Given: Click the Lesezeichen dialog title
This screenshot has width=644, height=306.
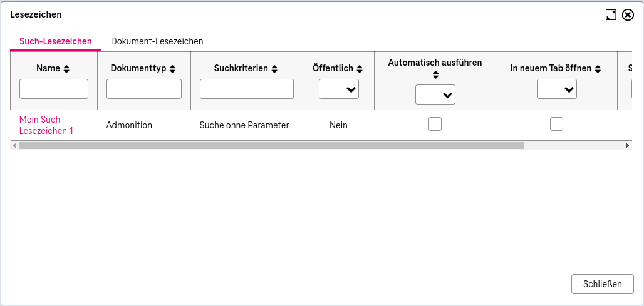Looking at the screenshot, I should click(x=36, y=14).
